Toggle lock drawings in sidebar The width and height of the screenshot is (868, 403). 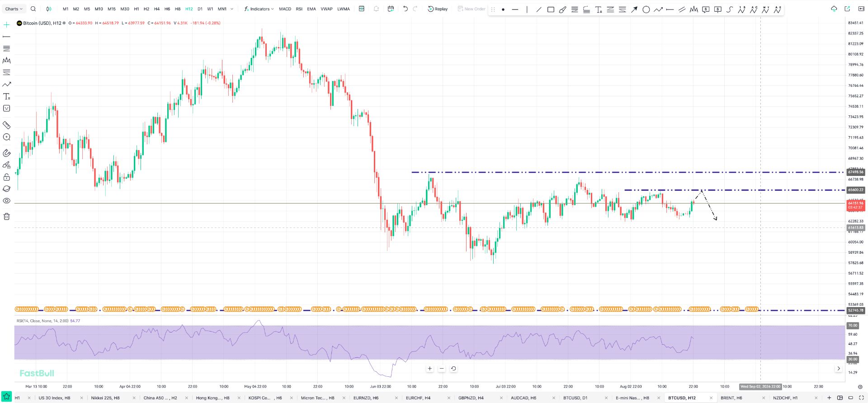7,177
